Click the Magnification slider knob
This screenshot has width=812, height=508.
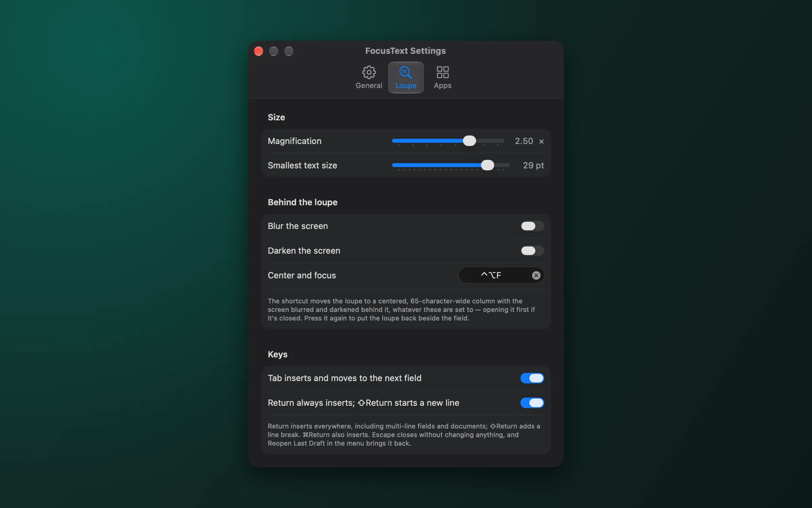click(x=469, y=141)
